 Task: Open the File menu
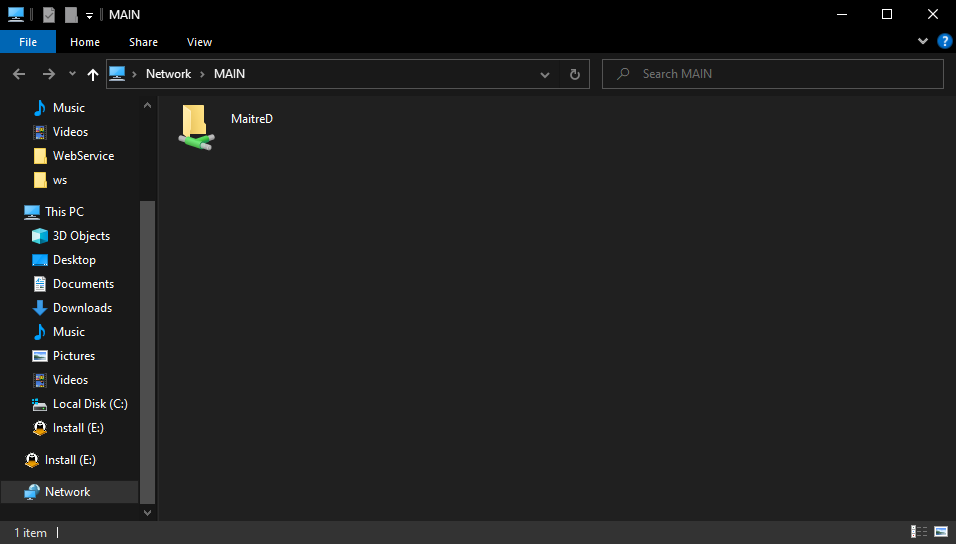tap(28, 42)
